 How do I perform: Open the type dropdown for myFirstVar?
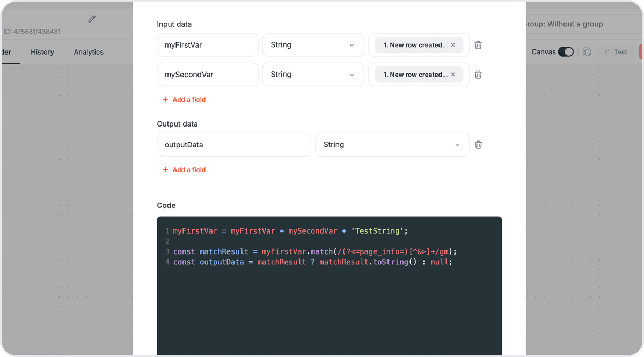pos(313,45)
